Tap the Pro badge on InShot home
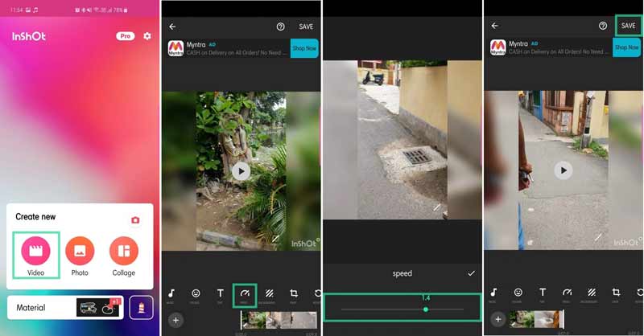This screenshot has width=644, height=336. (x=126, y=36)
